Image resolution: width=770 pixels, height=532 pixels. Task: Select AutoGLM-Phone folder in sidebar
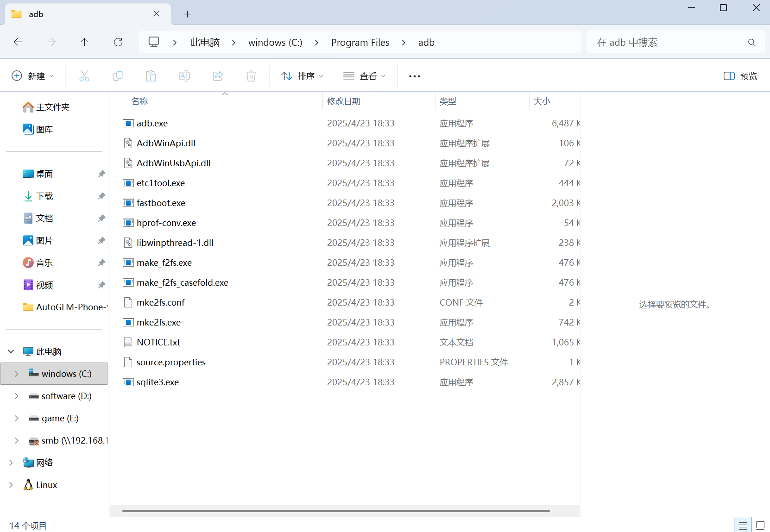click(x=65, y=307)
